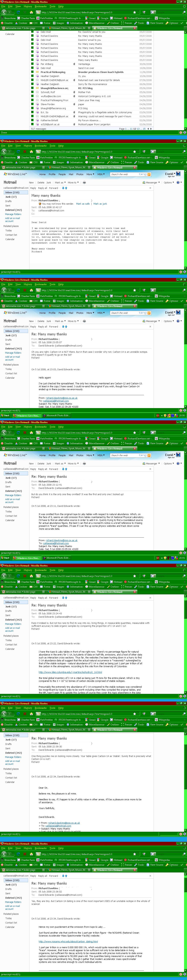Click Start button on taskbar showing 20:50
Viewport: 187px width, 980px height.
(5, 415)
